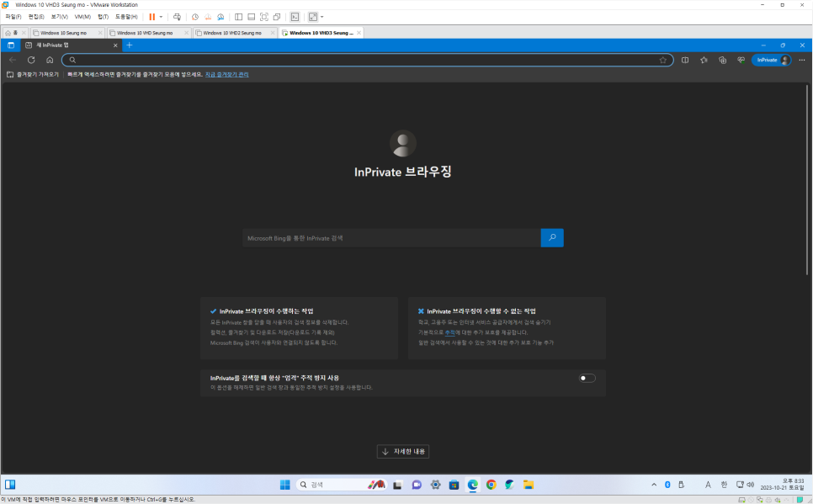
Task: Open Edge collections panel
Action: (722, 60)
